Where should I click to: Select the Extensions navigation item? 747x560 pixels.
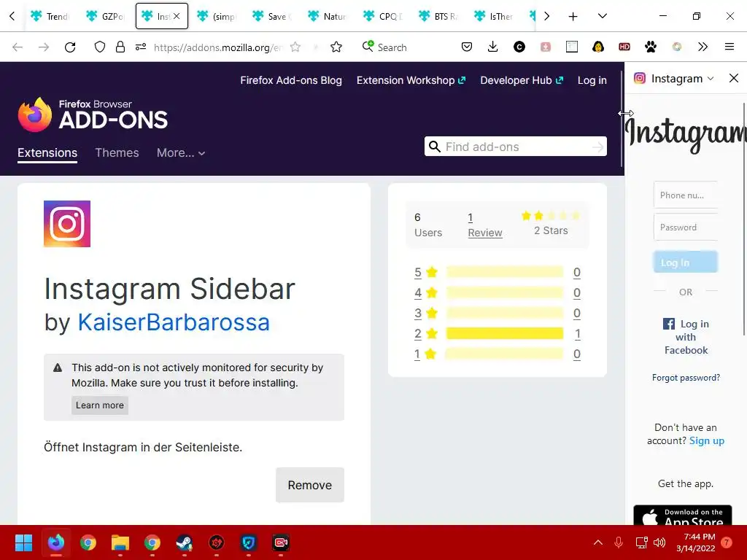coord(47,153)
